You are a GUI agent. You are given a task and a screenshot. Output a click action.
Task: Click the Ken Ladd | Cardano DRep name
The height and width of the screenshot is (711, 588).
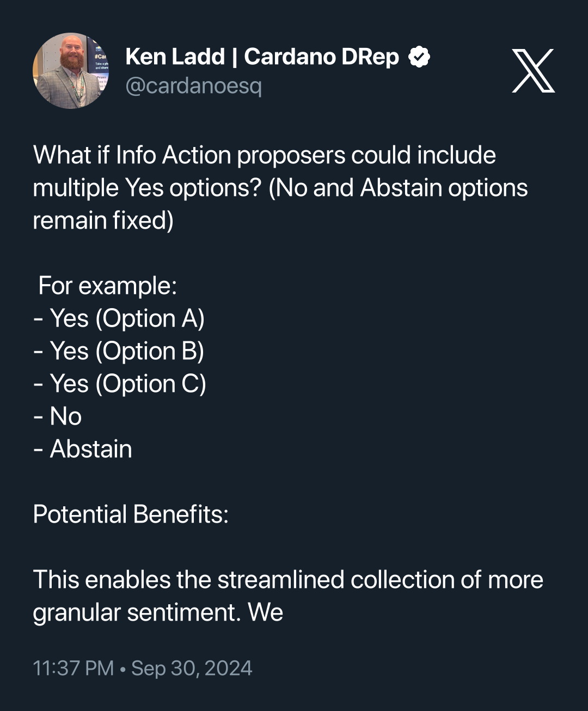click(x=262, y=57)
